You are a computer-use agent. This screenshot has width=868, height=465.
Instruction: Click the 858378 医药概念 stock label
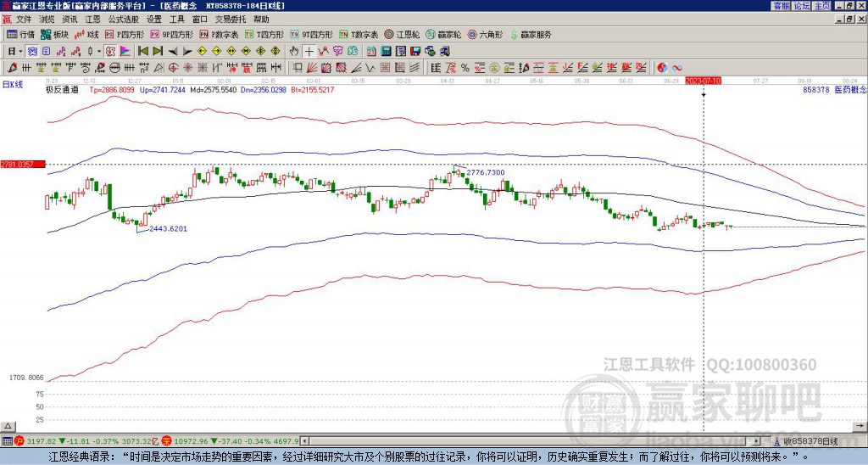(x=834, y=89)
